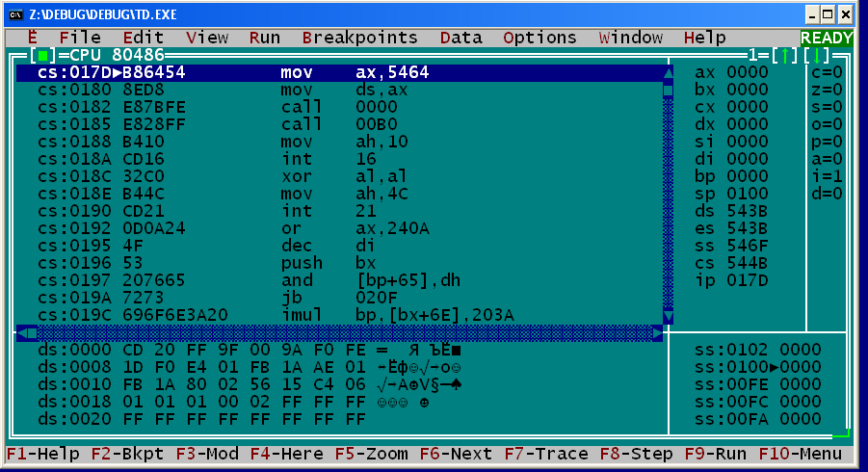The image size is (868, 472).
Task: Select the stack entry ss:00FA
Action: click(758, 419)
